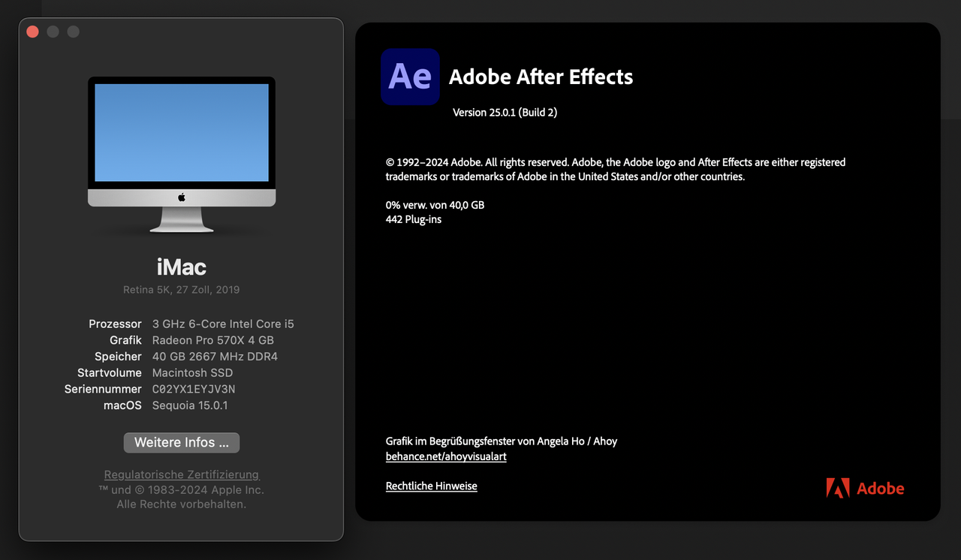This screenshot has height=560, width=961.
Task: Select graphics value Radeon Pro 570X 4 GB
Action: (x=213, y=340)
